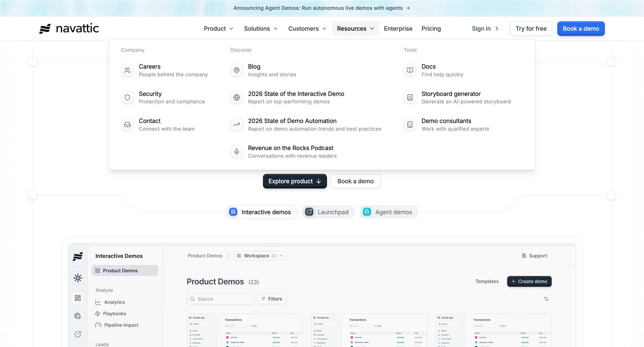Select Product Demos in sidebar
Screen dimensions: 644x347
click(x=125, y=271)
